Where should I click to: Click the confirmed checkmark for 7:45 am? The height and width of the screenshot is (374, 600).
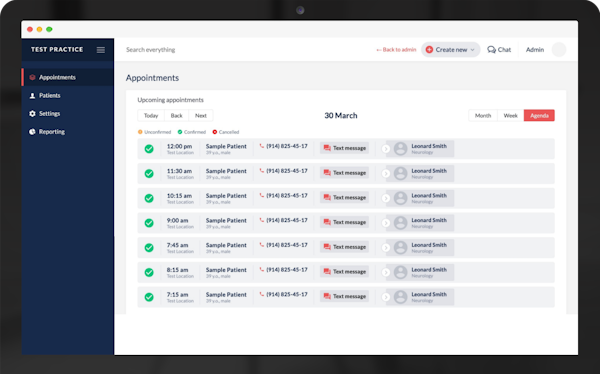[x=149, y=248]
